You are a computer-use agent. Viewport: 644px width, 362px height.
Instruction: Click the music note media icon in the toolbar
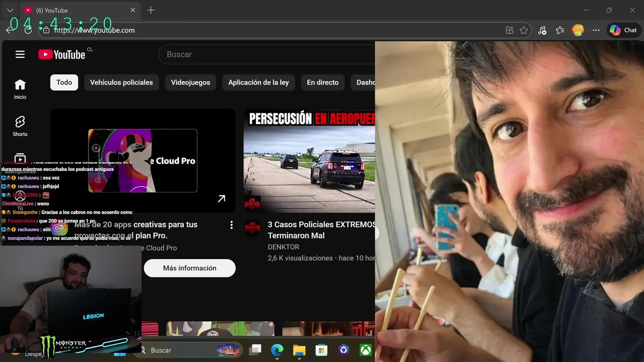click(542, 30)
